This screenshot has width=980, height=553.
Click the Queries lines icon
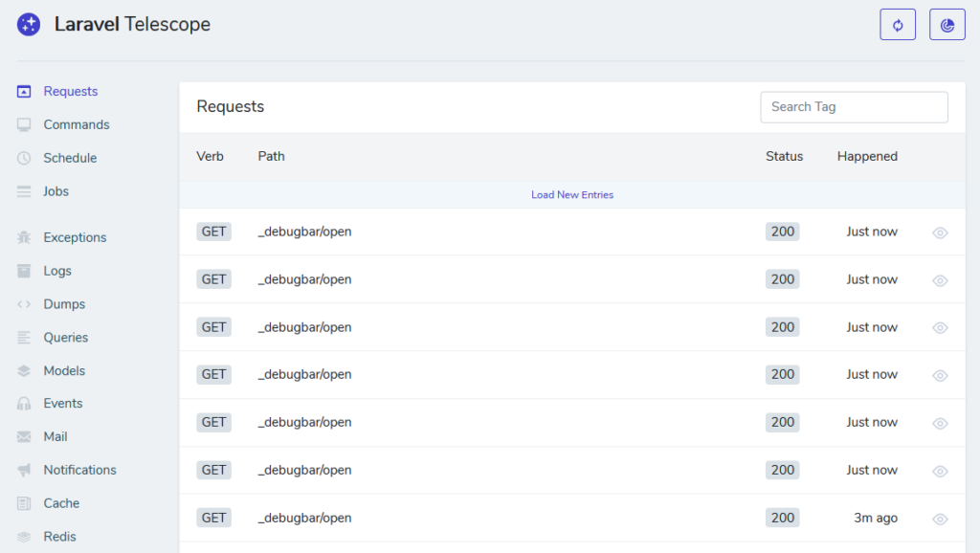point(24,338)
